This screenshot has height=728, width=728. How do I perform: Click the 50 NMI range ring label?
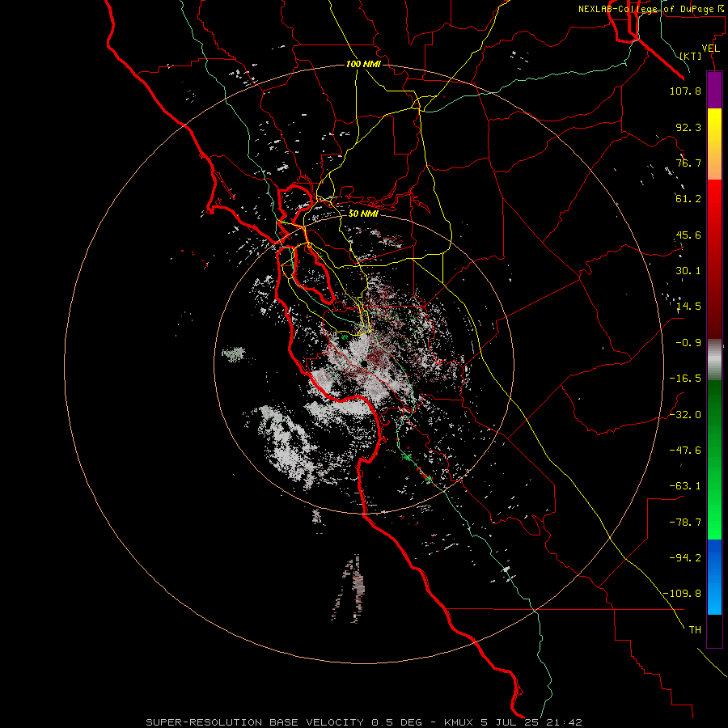click(x=363, y=214)
